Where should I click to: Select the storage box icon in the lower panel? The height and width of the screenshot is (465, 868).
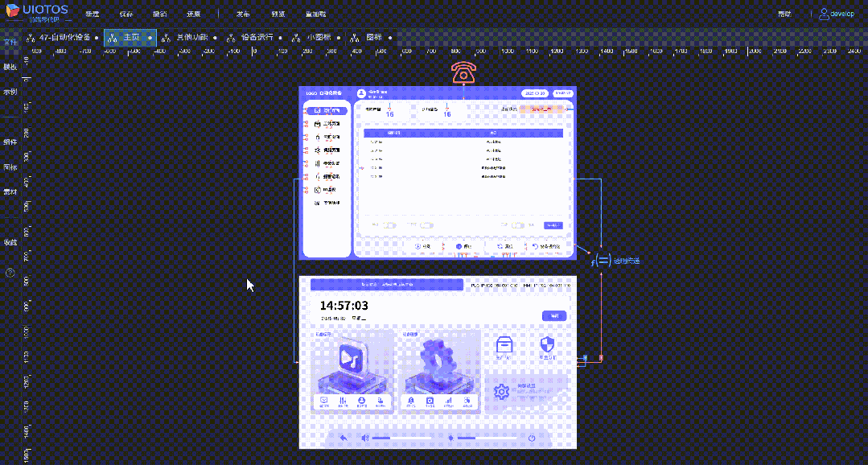pos(504,344)
